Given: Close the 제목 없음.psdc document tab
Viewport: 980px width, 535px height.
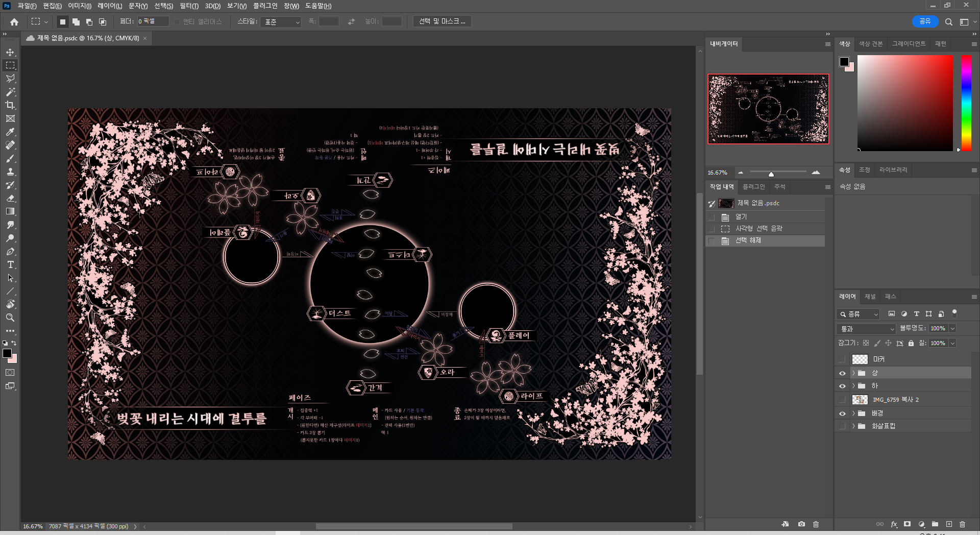Looking at the screenshot, I should 145,38.
